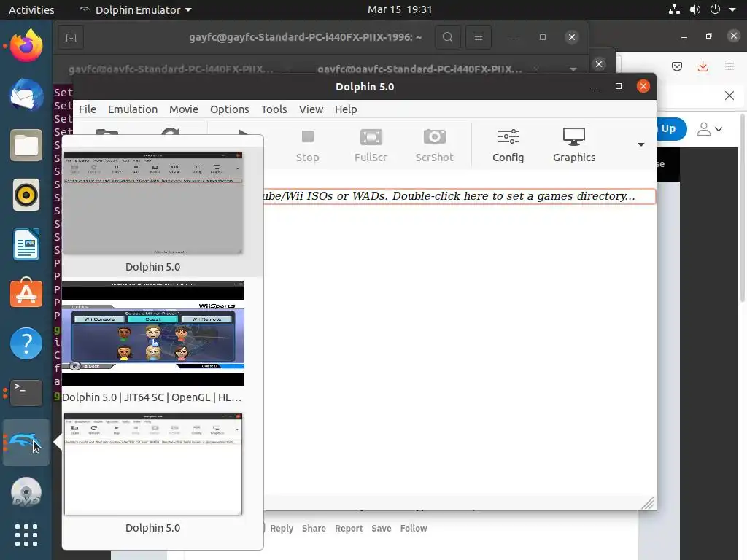Open the Options menu

pos(229,109)
